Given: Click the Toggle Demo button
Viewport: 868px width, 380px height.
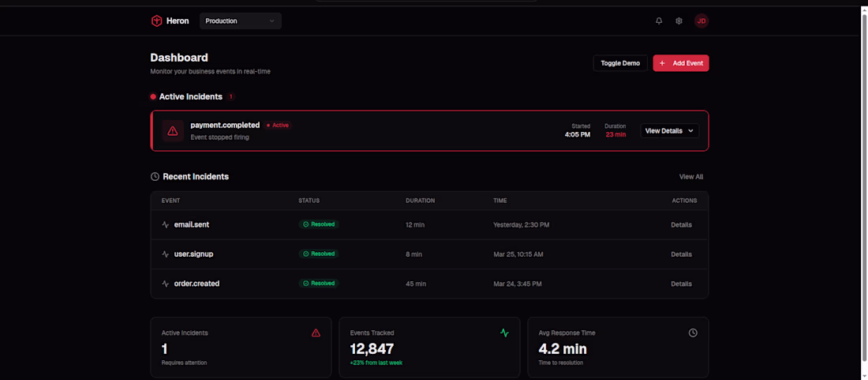Looking at the screenshot, I should coord(620,63).
